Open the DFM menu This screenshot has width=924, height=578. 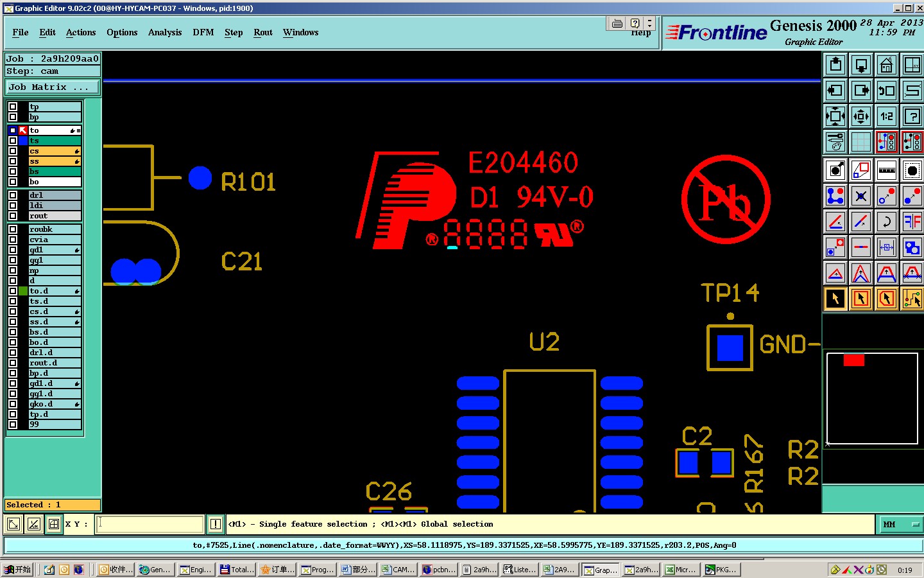coord(203,32)
